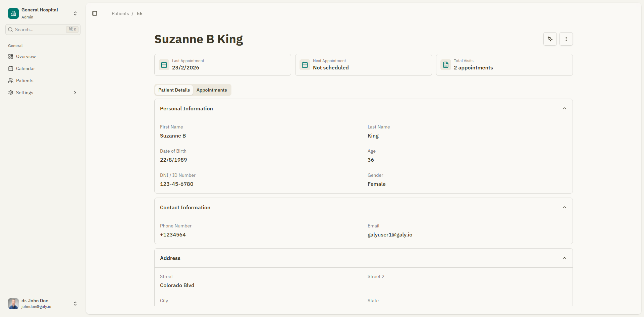Switch to the Appointments tab
Viewport: 644px width, 317px height.
(212, 90)
